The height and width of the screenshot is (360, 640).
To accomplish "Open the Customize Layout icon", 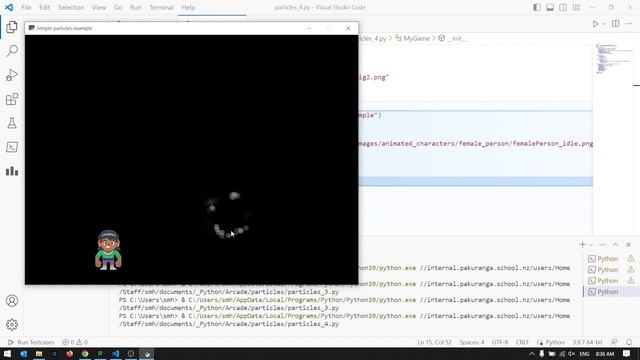I will 576,7.
